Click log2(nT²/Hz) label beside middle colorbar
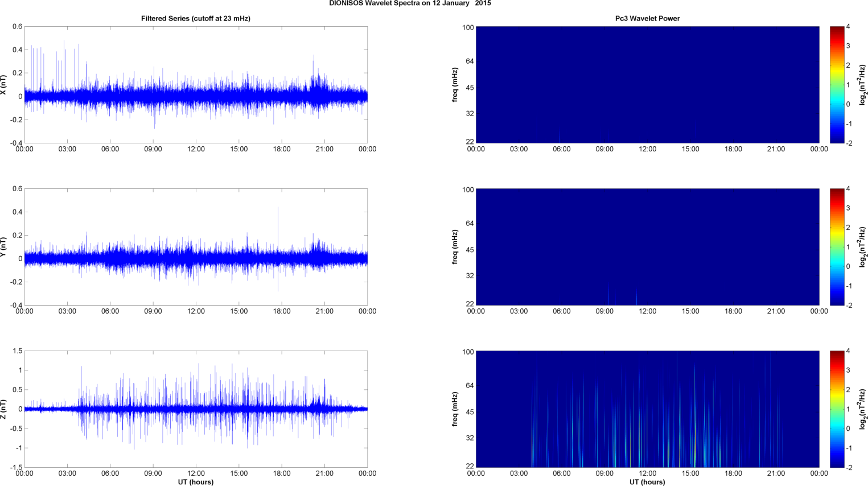This screenshot has width=868, height=486. click(863, 247)
